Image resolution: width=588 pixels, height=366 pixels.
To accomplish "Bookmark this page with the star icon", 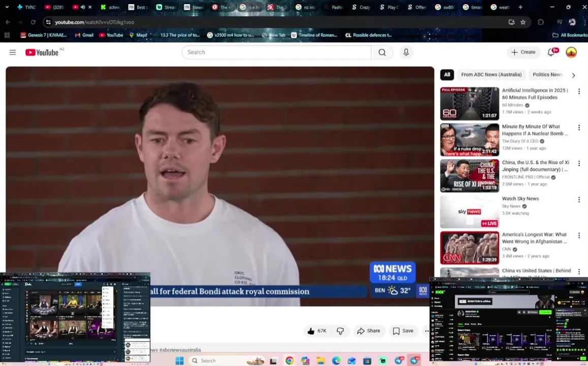I will pyautogui.click(x=523, y=22).
